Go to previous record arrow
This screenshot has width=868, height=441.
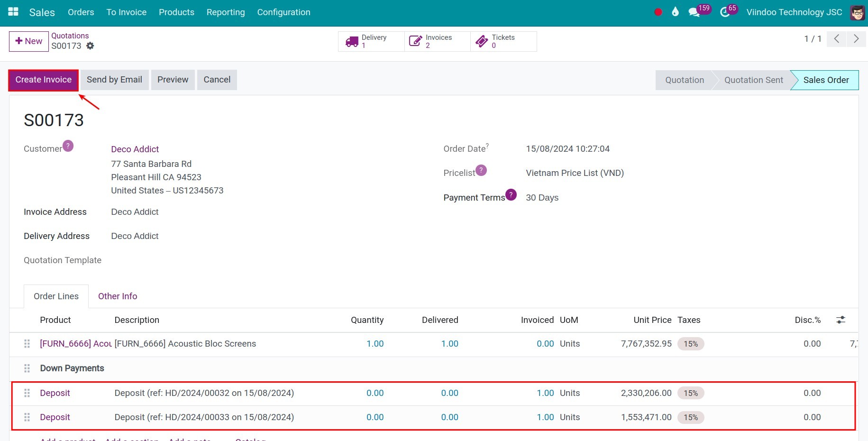(x=837, y=39)
